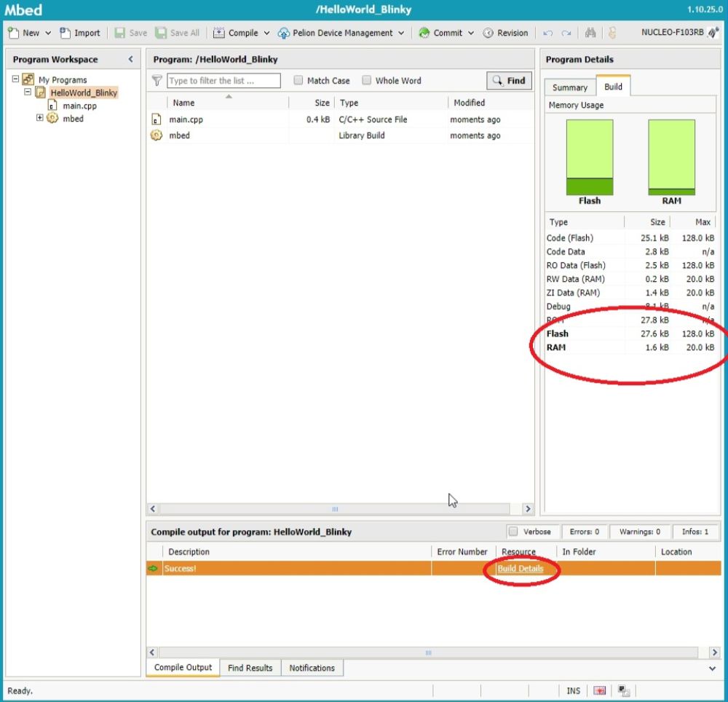Image resolution: width=728 pixels, height=702 pixels.
Task: Click the status bar connection icon
Action: tap(624, 690)
